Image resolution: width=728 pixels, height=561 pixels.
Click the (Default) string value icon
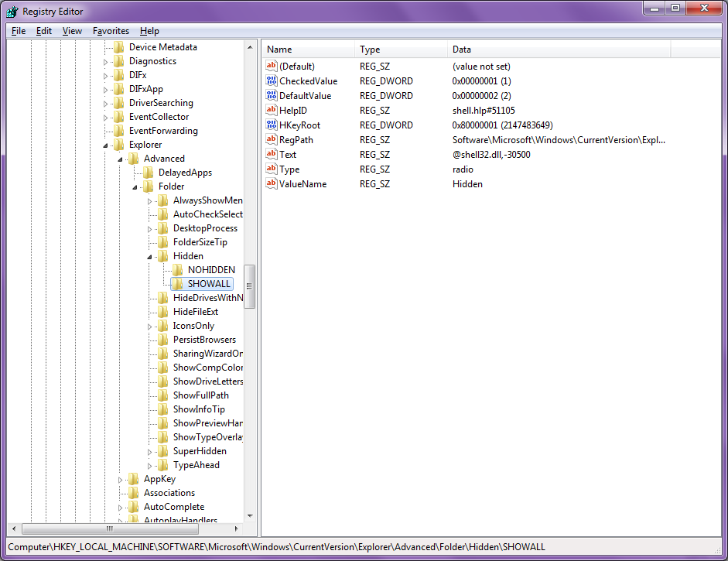[x=272, y=66]
